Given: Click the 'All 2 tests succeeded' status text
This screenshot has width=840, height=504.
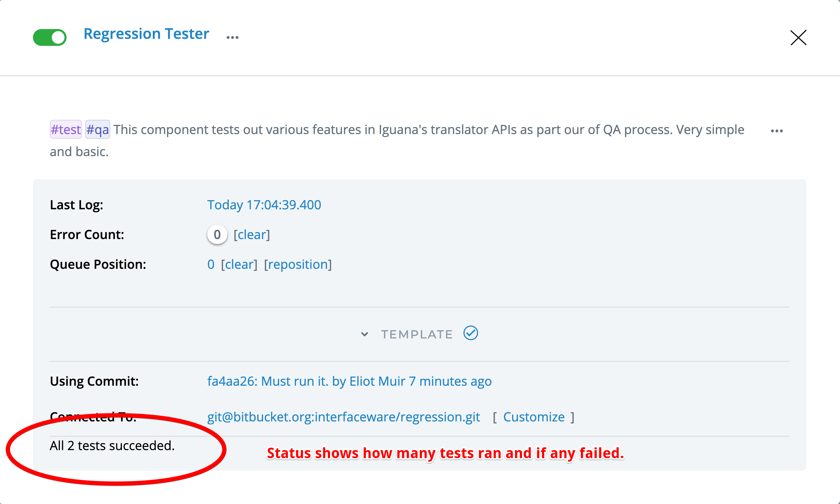Looking at the screenshot, I should (x=112, y=446).
